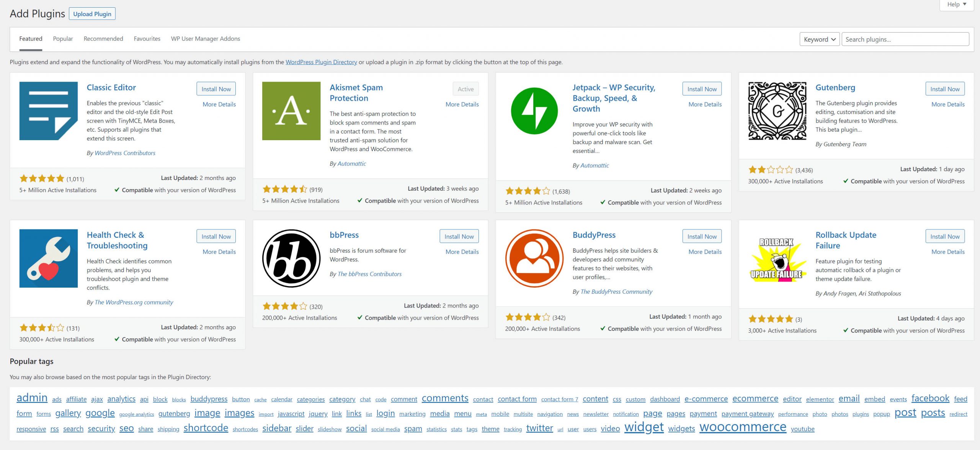Image resolution: width=980 pixels, height=450 pixels.
Task: Open More Details for bbPress
Action: (462, 252)
